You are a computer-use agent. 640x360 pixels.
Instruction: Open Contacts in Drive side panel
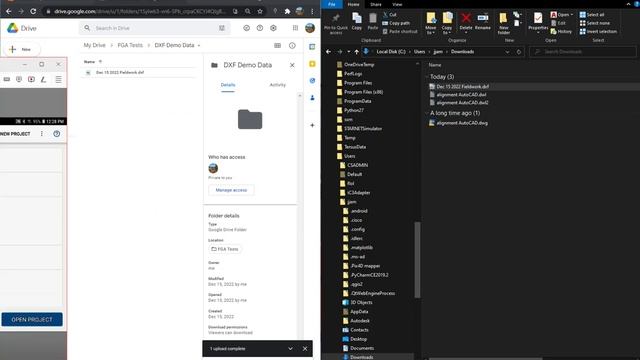pyautogui.click(x=312, y=98)
